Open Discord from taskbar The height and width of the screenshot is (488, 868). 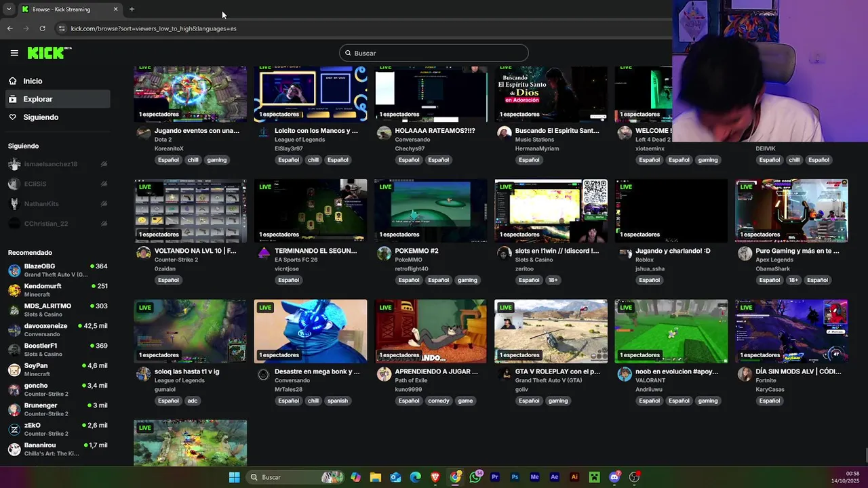tap(614, 477)
